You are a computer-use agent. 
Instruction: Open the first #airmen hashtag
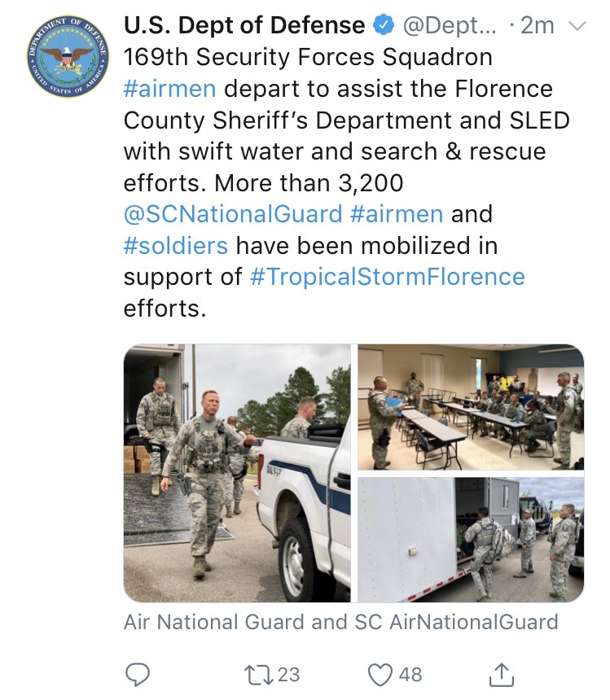click(169, 89)
